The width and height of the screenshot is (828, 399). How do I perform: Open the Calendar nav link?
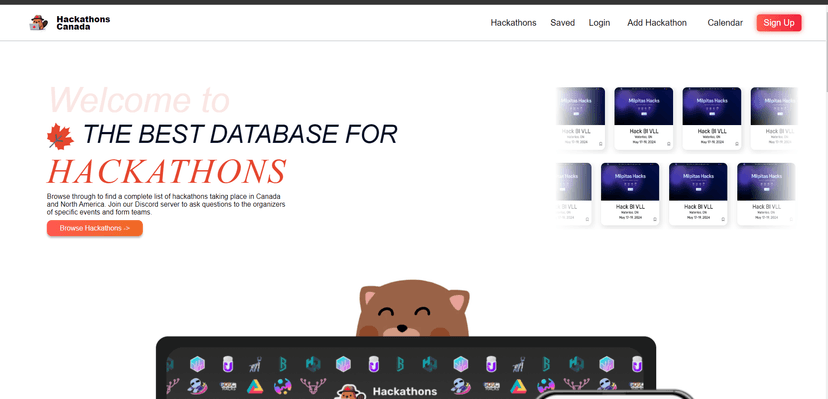tap(725, 23)
